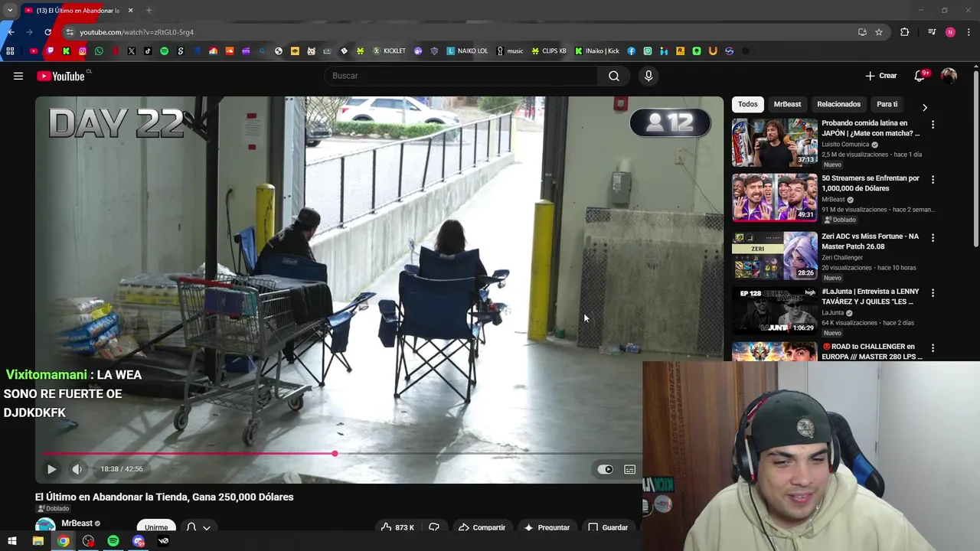Open the INaiko | Kick bookmark
Viewport: 980px width, 551px height.
point(596,51)
